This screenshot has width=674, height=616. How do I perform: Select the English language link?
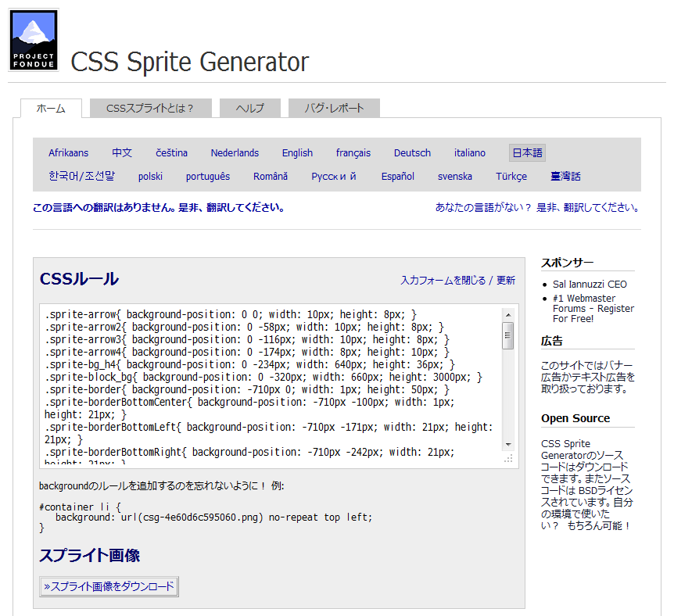[297, 153]
